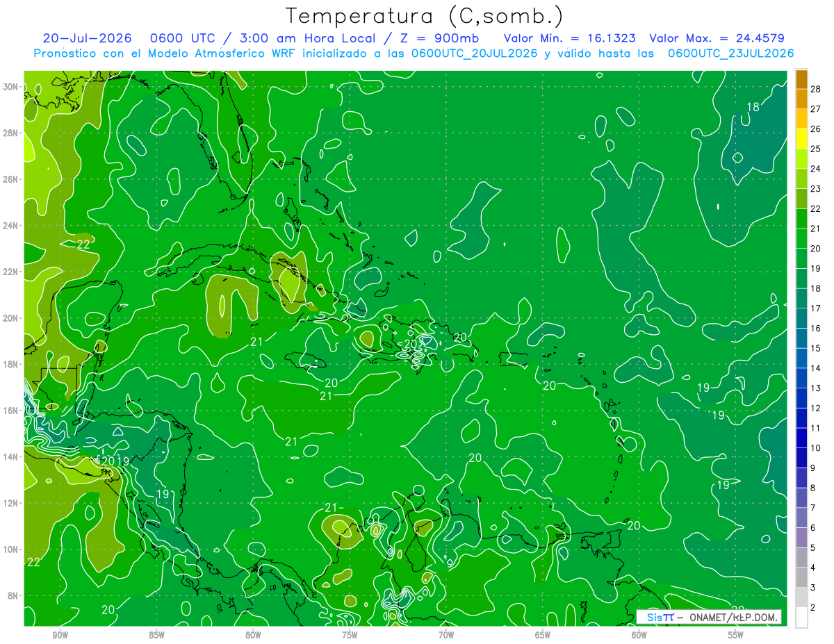Click the top orange-brown swatch above 28
Image resolution: width=834 pixels, height=644 pixels.
point(801,79)
